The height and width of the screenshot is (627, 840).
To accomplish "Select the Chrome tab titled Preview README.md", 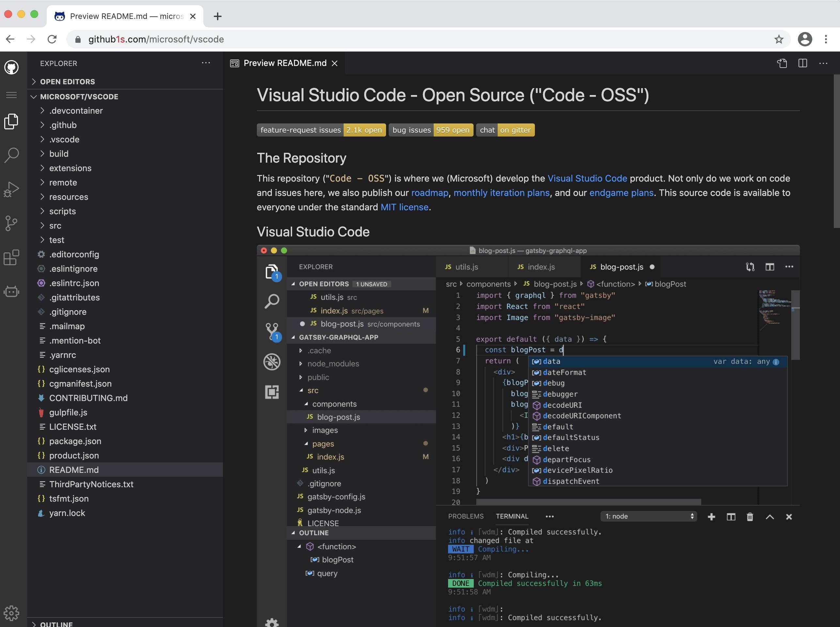I will tap(125, 16).
